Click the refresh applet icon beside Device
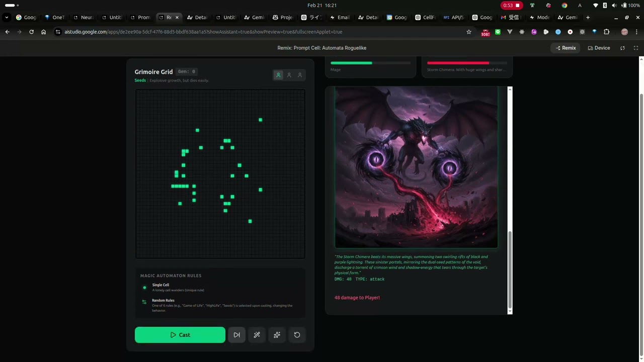The width and height of the screenshot is (644, 362). 622,48
